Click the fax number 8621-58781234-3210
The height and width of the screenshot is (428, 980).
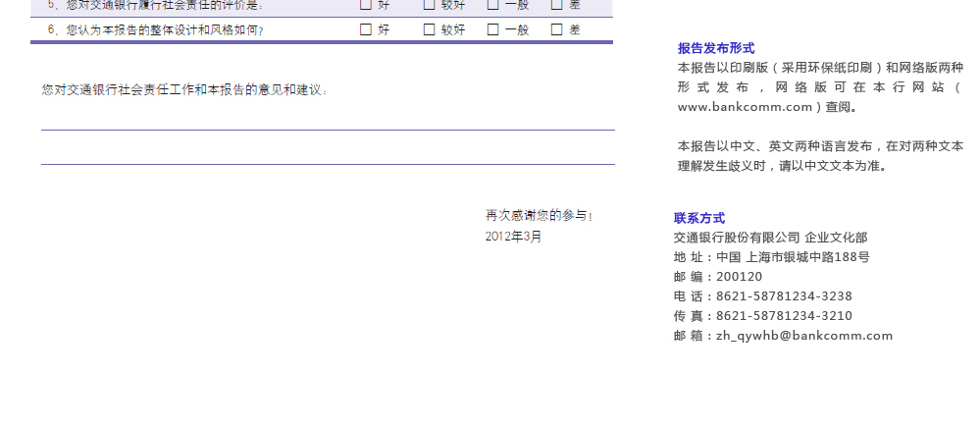pos(784,316)
